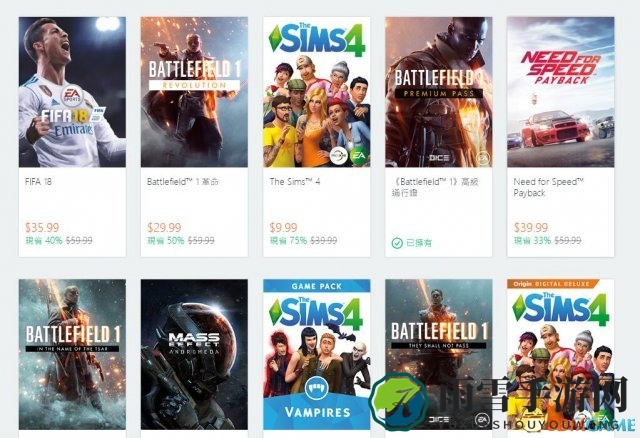640x438 pixels.
Task: Open the FIFA 18 cover thumbnail
Action: pyautogui.click(x=72, y=92)
